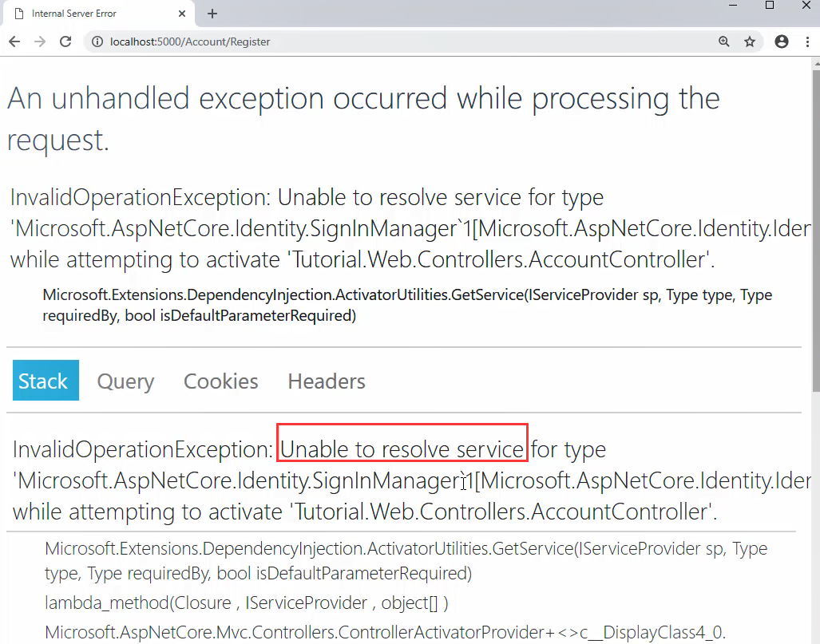The width and height of the screenshot is (820, 644).
Task: Open the zoom magnifier in address bar
Action: (x=723, y=41)
